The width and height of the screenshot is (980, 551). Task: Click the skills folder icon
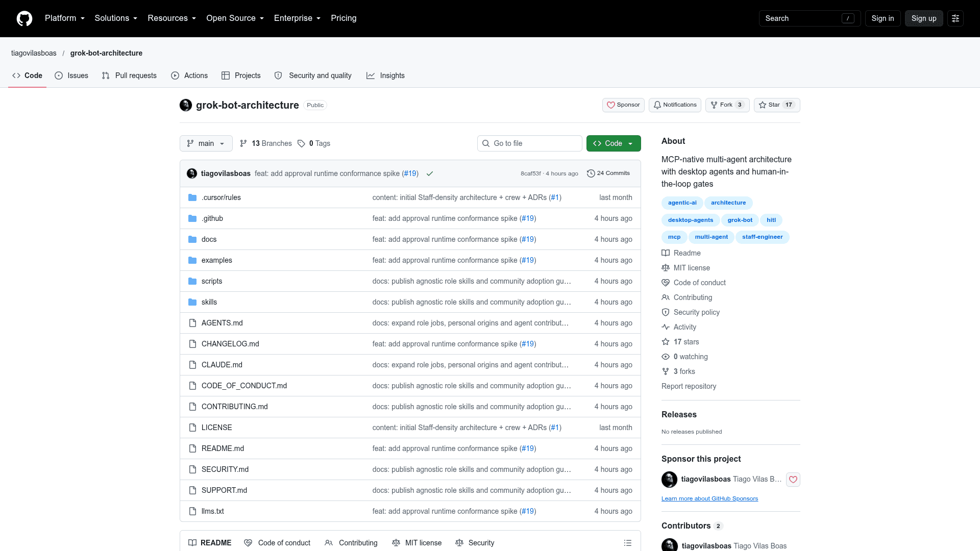[192, 302]
